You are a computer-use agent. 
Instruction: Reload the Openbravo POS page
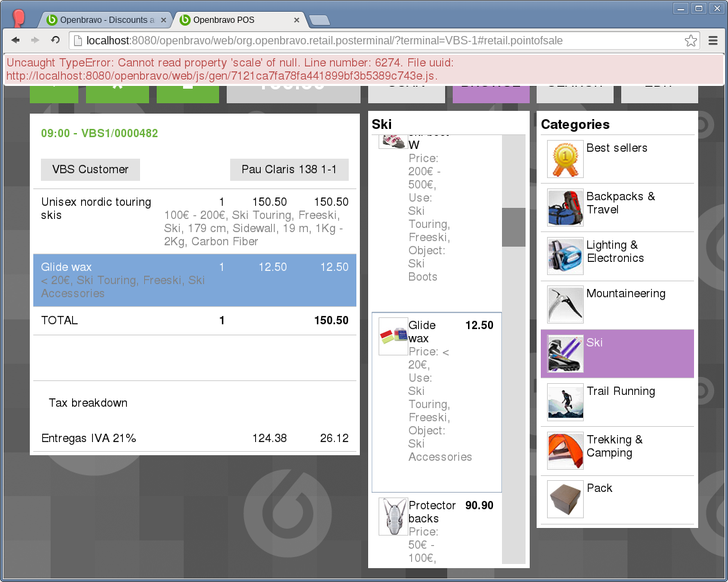pyautogui.click(x=55, y=40)
